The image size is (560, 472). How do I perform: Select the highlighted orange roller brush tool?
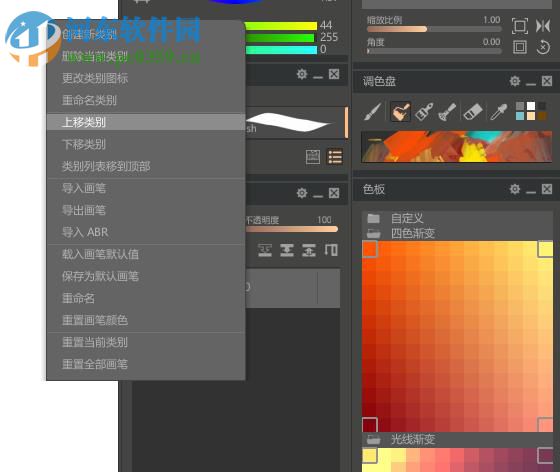(400, 111)
